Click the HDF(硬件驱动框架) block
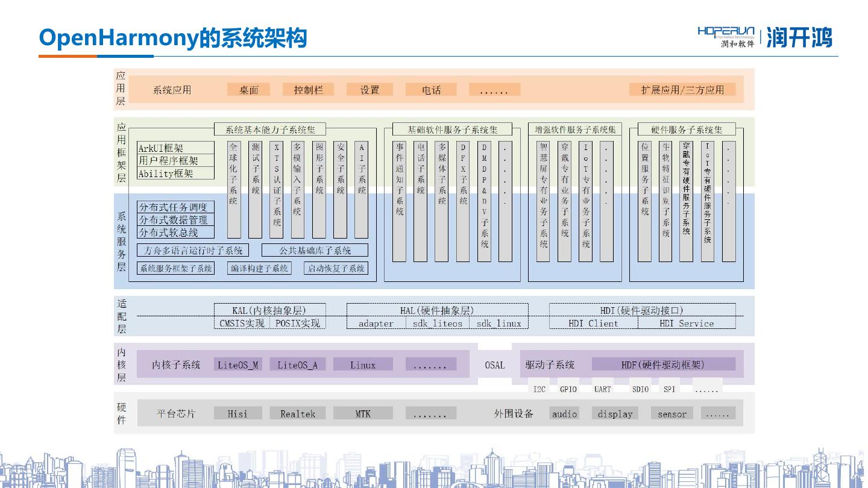This screenshot has height=488, width=868. (x=663, y=364)
